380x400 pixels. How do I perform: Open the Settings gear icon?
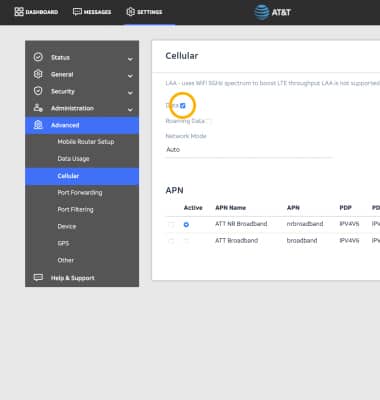[x=131, y=12]
